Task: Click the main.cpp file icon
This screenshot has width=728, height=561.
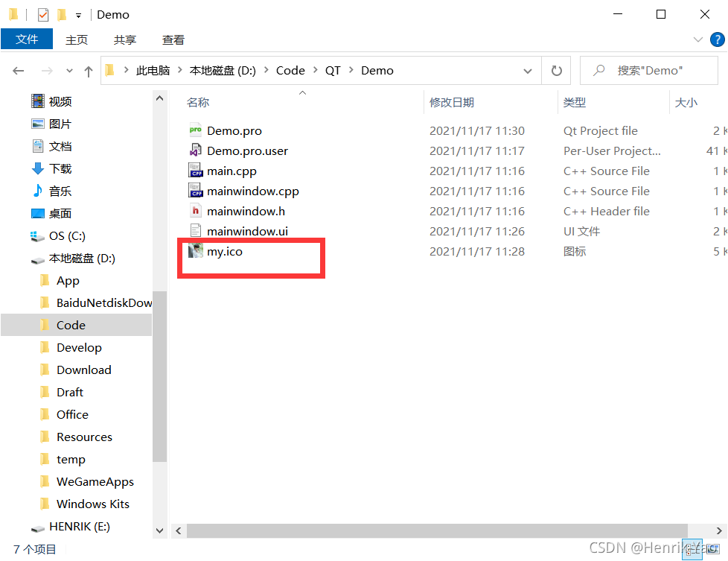Action: click(196, 171)
